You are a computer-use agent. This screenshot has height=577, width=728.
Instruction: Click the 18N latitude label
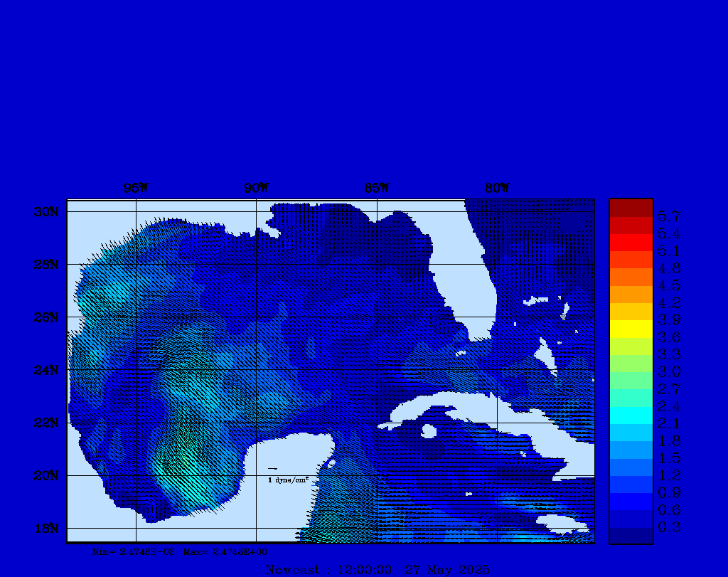[46, 528]
